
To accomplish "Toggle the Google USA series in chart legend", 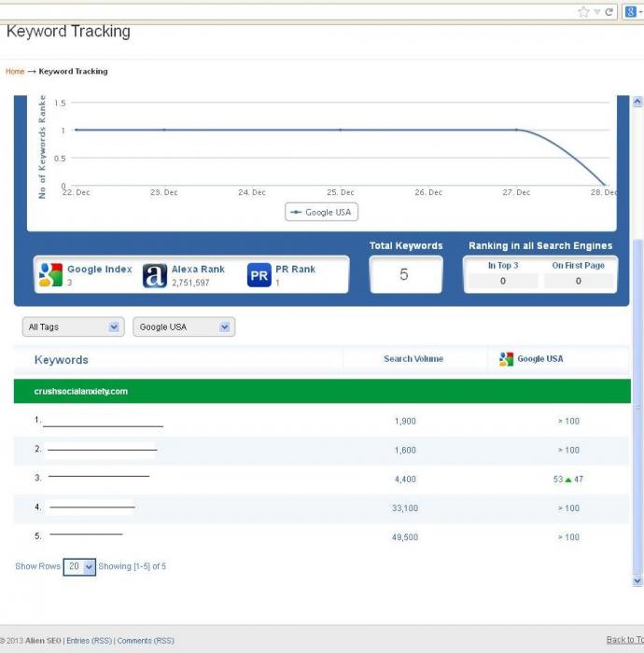I will click(x=321, y=212).
